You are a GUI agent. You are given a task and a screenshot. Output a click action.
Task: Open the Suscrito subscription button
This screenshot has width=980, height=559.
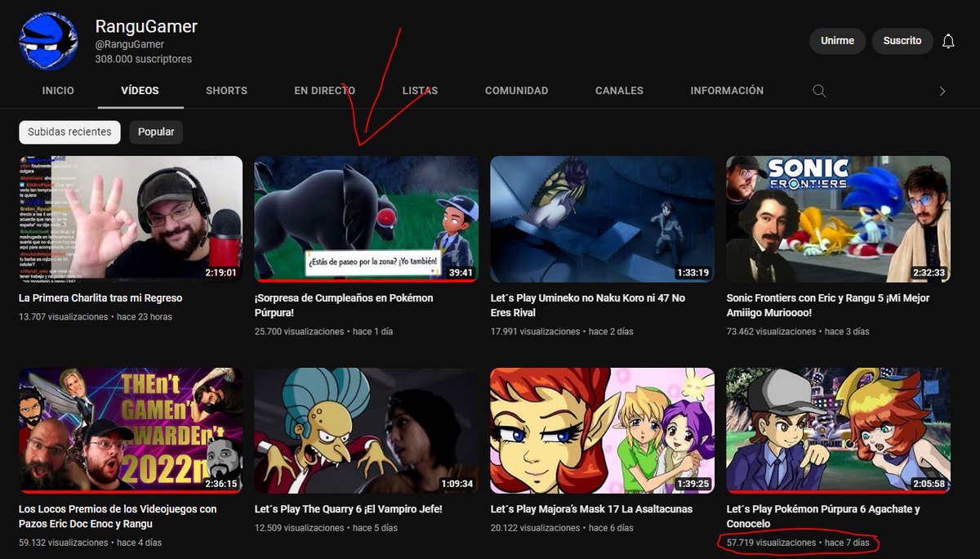click(902, 41)
